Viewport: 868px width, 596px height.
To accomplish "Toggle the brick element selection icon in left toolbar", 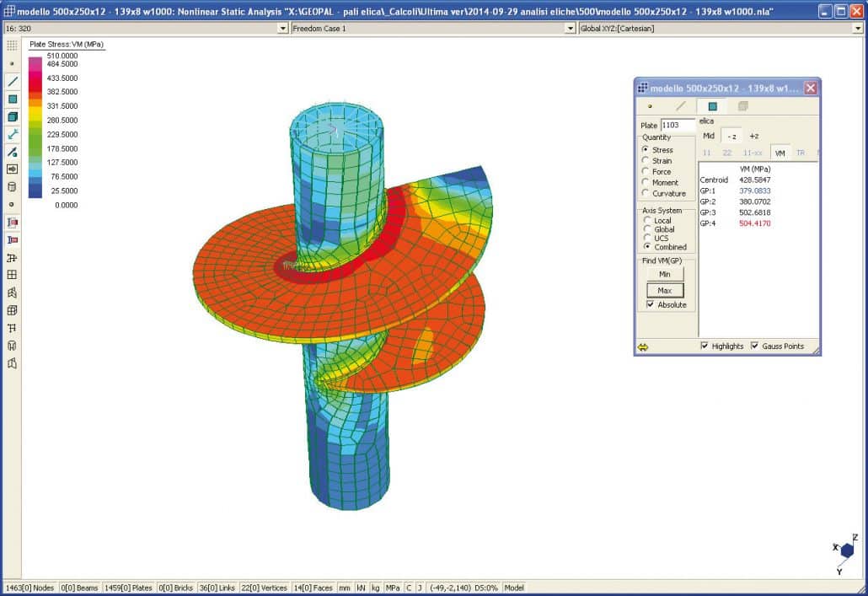I will point(12,117).
